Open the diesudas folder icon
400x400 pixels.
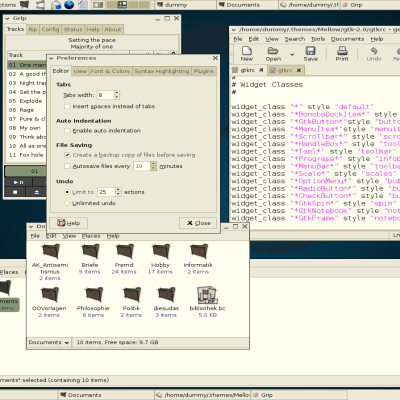[x=166, y=295]
